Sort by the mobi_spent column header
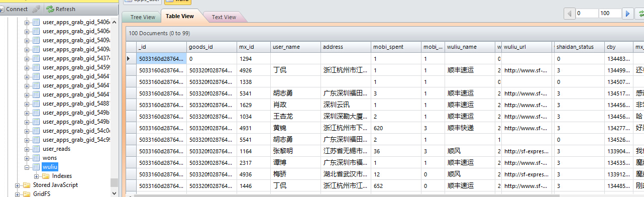Viewport: 644px width, 197px height. tap(396, 47)
